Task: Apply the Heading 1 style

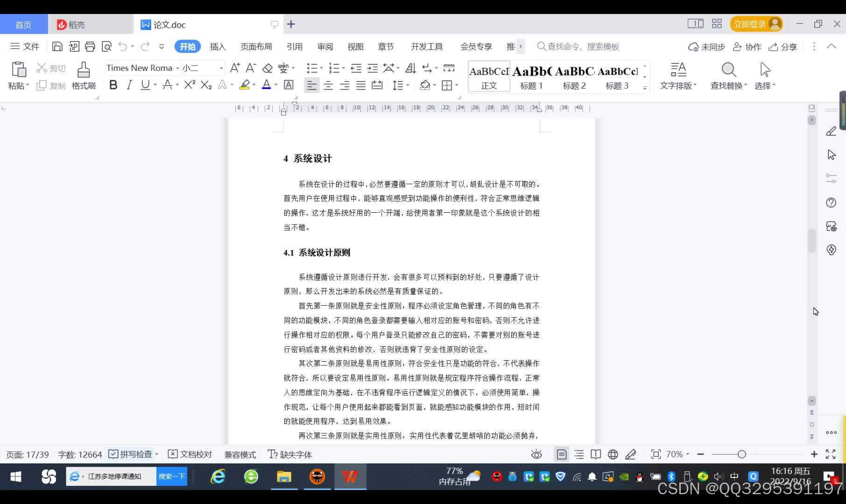Action: [531, 76]
